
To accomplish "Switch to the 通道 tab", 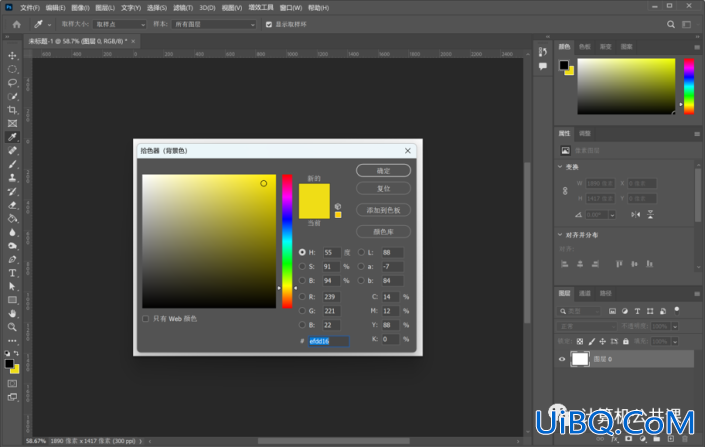I will point(585,293).
